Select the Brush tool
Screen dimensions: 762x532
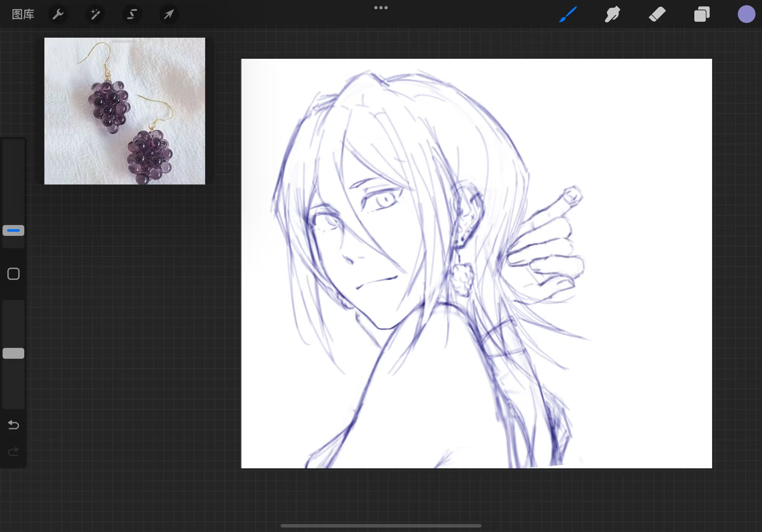coord(568,15)
